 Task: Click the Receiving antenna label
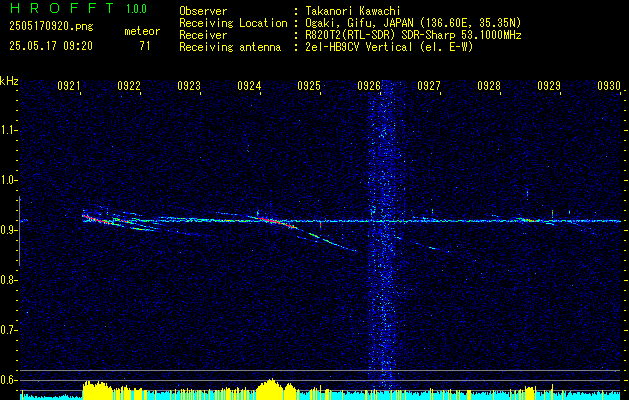point(230,47)
